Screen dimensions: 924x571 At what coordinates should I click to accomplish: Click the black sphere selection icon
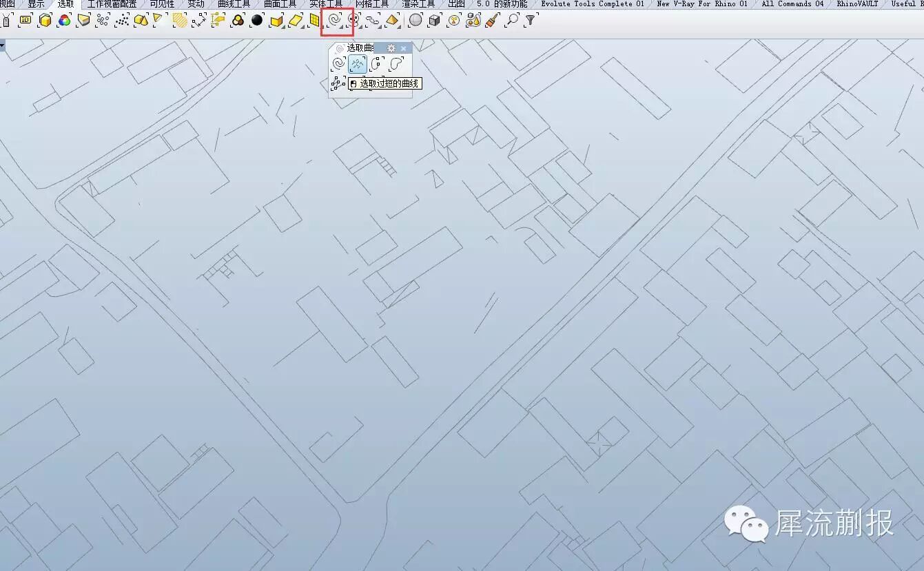(257, 20)
